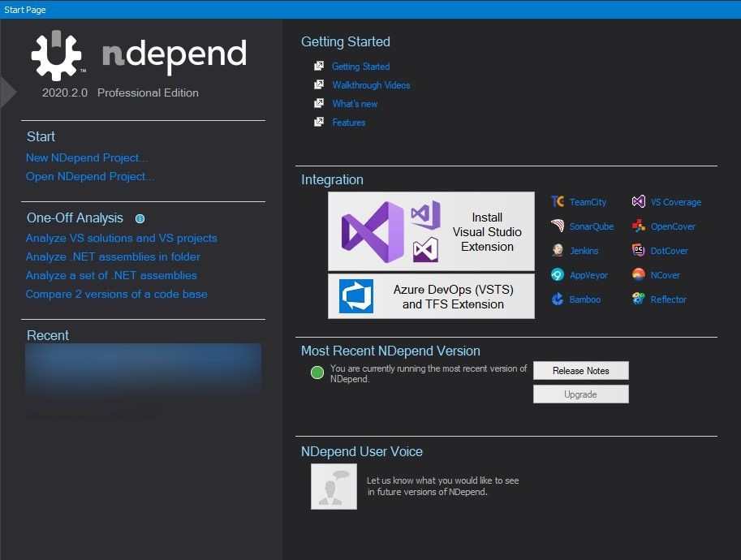Click the VS Coverage integration icon

click(640, 201)
